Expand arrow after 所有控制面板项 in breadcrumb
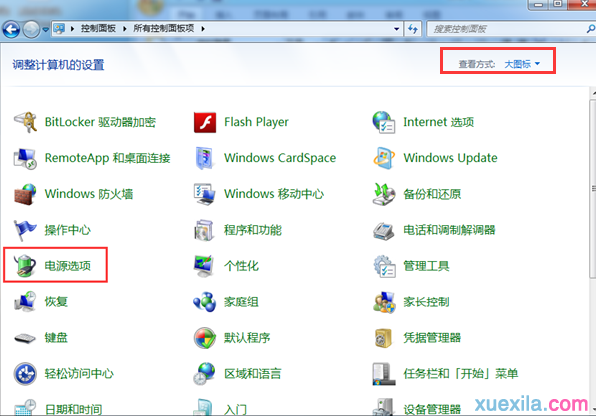Viewport: 596px width, 416px height. [x=203, y=29]
